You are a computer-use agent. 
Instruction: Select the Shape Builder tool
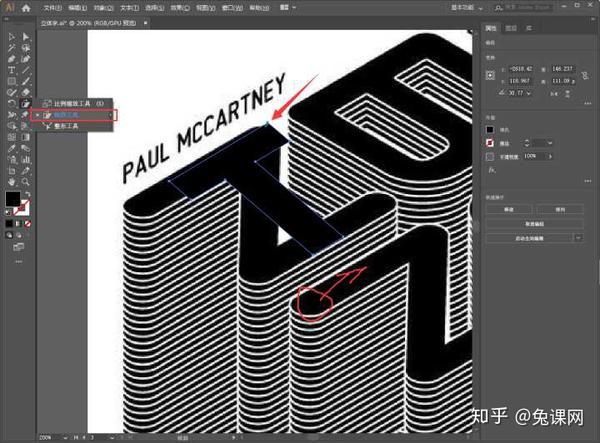click(11, 126)
